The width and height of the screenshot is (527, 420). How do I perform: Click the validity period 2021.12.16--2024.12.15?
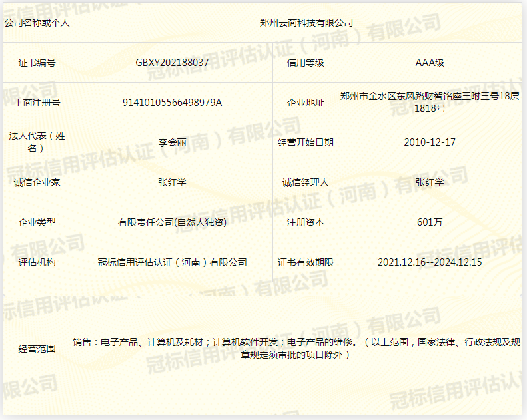pos(429,262)
